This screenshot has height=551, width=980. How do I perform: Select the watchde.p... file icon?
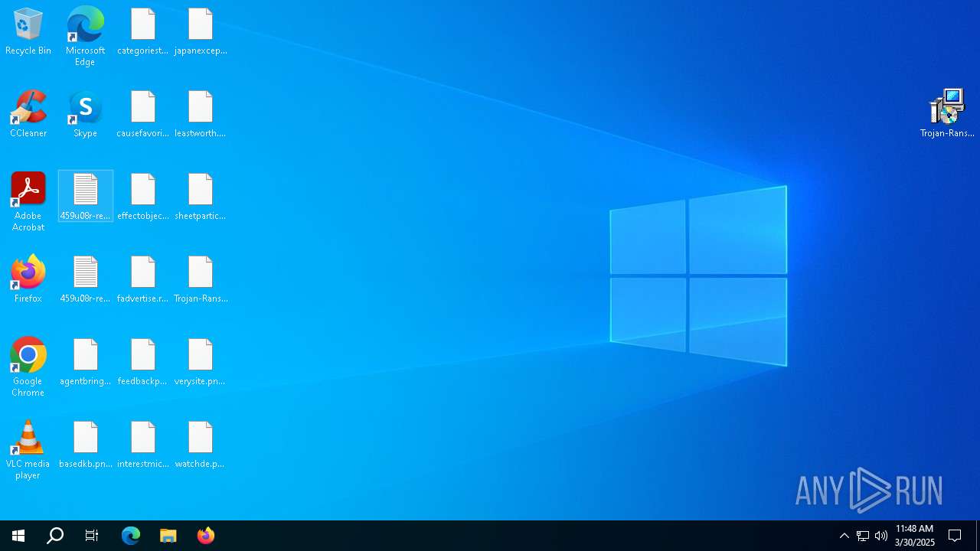click(x=201, y=445)
